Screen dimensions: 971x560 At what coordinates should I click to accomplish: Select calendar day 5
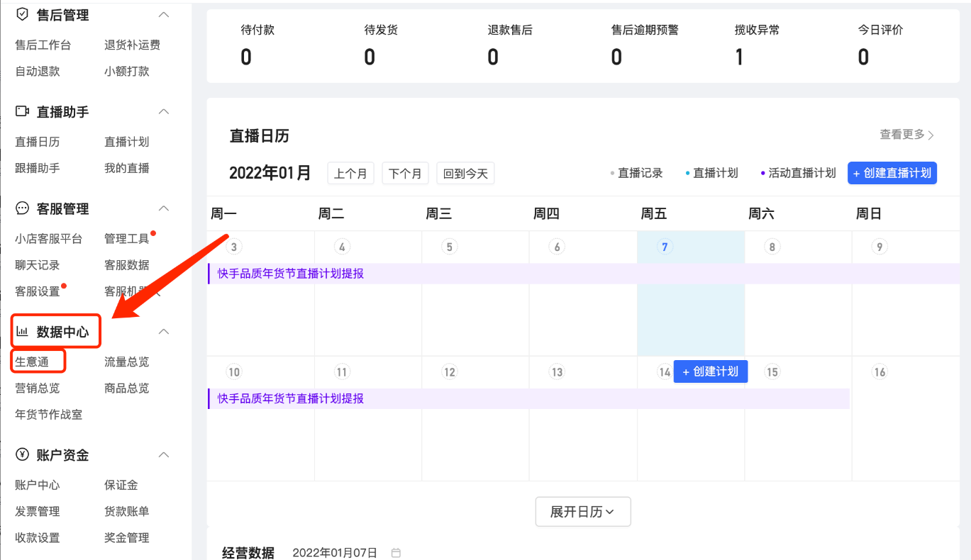tap(449, 247)
